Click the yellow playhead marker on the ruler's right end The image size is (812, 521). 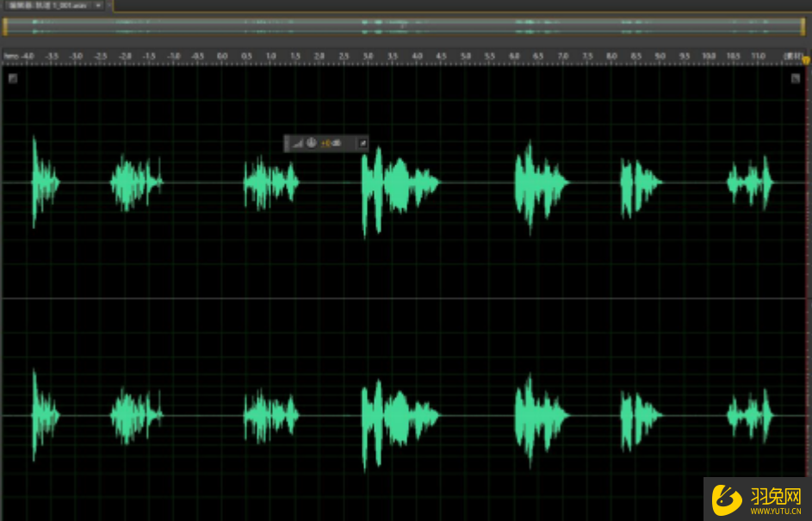coord(807,59)
